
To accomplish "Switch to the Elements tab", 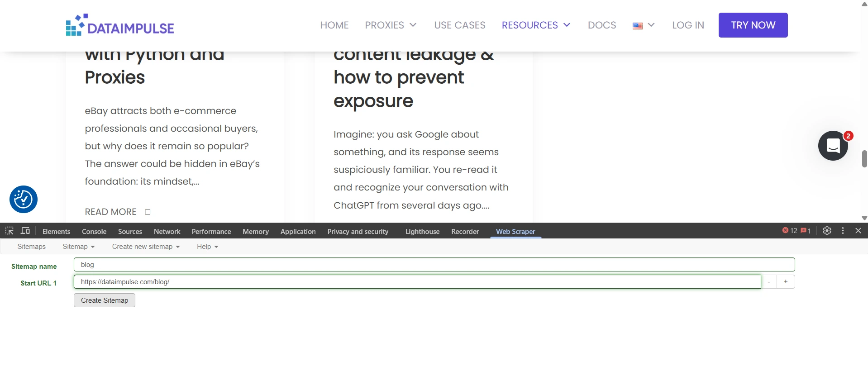I will 56,231.
